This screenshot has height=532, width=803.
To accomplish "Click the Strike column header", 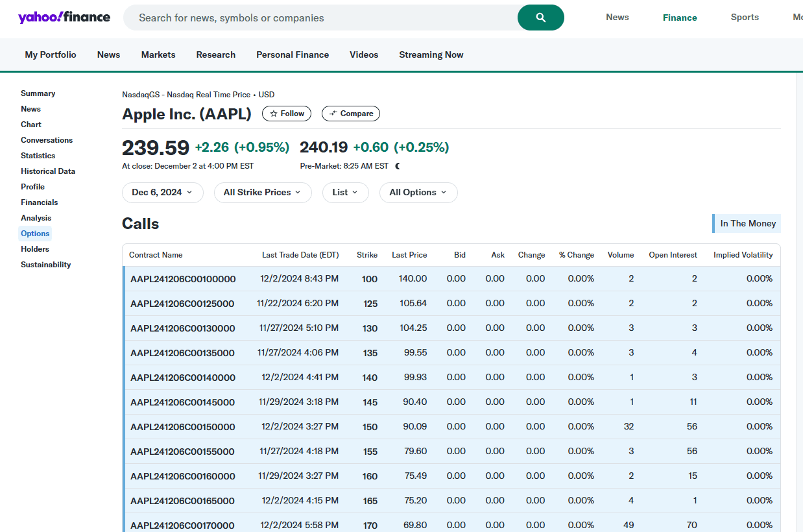I will pos(367,255).
